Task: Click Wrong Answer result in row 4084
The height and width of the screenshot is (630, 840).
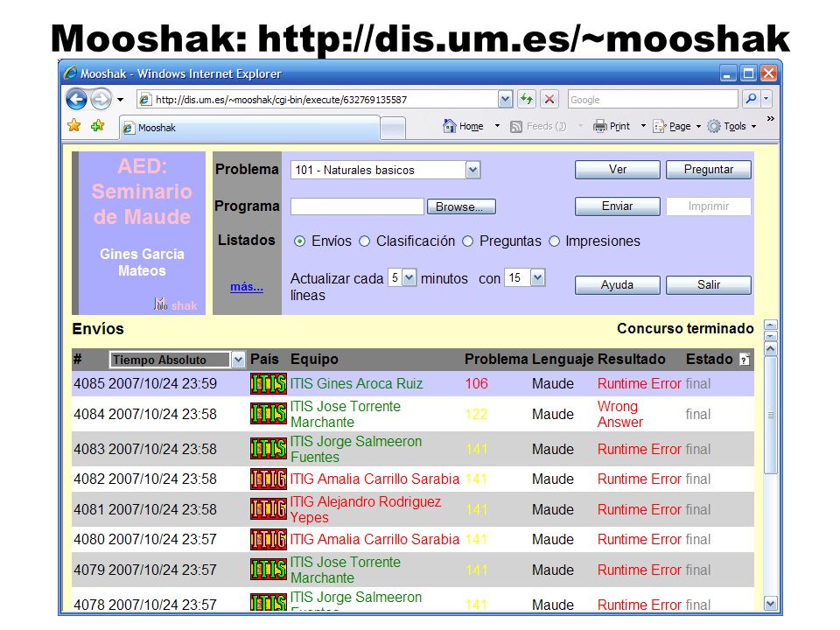Action: click(x=619, y=414)
